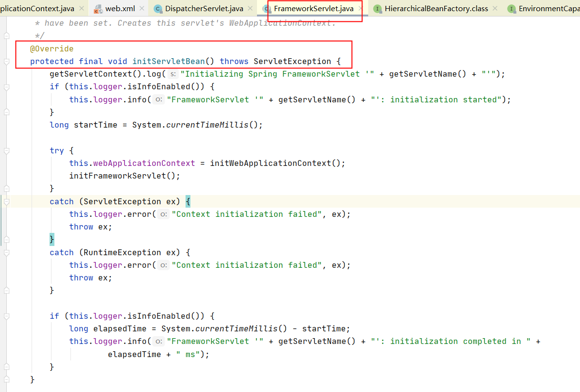
Task: Close the HierarchicalBeanFactory.class tab
Action: pyautogui.click(x=495, y=8)
